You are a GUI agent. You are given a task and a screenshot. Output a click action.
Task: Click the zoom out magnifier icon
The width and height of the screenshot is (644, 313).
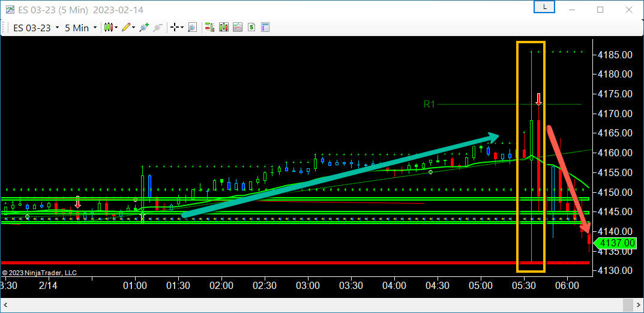pyautogui.click(x=157, y=28)
